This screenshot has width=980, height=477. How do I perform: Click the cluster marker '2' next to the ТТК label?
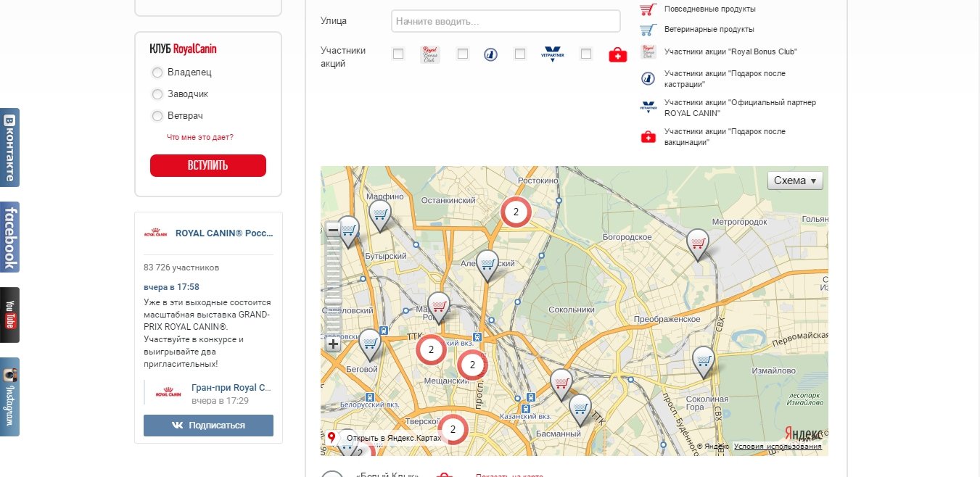431,349
